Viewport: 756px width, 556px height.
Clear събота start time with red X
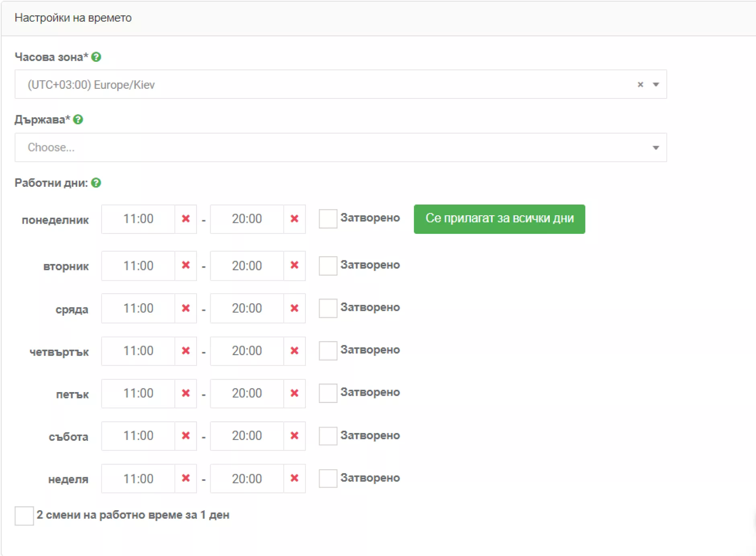click(x=186, y=436)
